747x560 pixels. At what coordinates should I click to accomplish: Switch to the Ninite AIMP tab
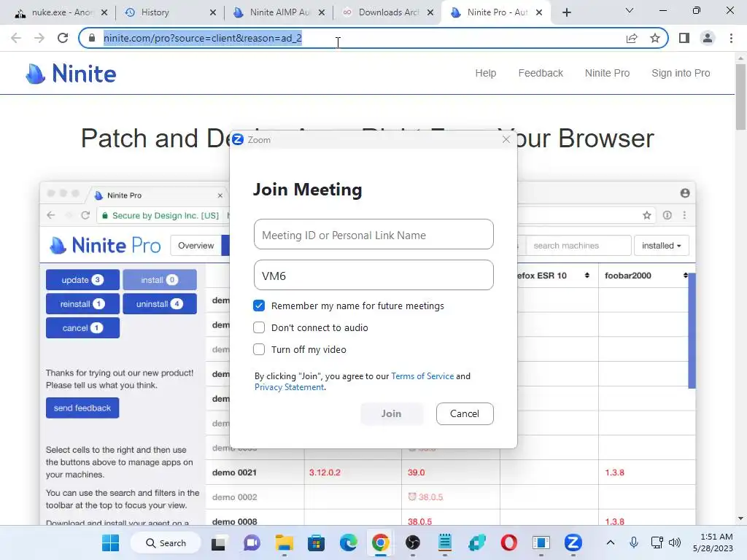click(x=279, y=12)
